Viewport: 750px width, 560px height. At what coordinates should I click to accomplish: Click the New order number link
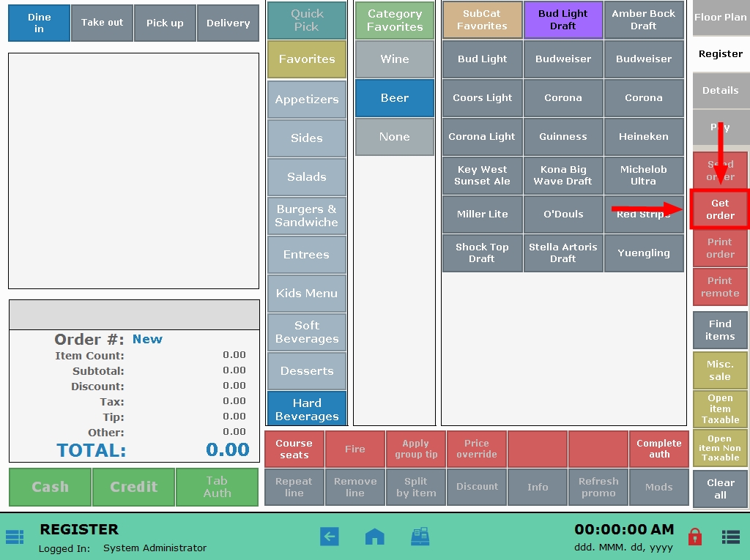pyautogui.click(x=147, y=339)
